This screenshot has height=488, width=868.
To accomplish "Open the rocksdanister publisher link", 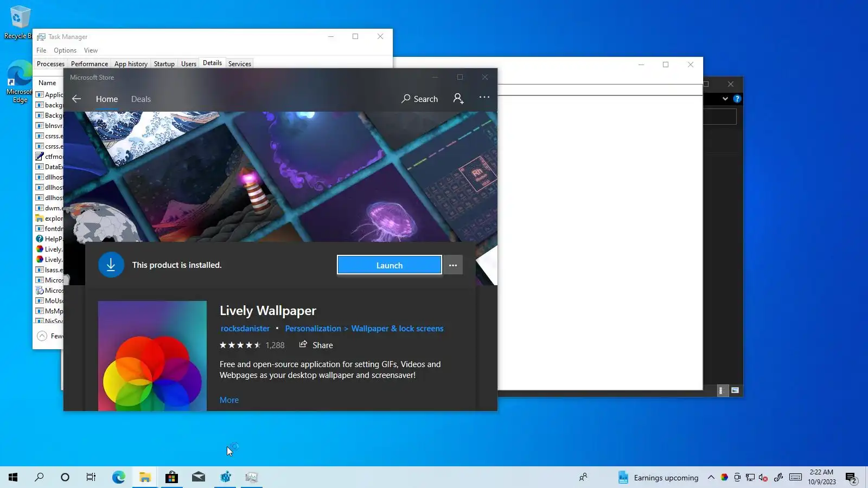I will click(x=245, y=328).
